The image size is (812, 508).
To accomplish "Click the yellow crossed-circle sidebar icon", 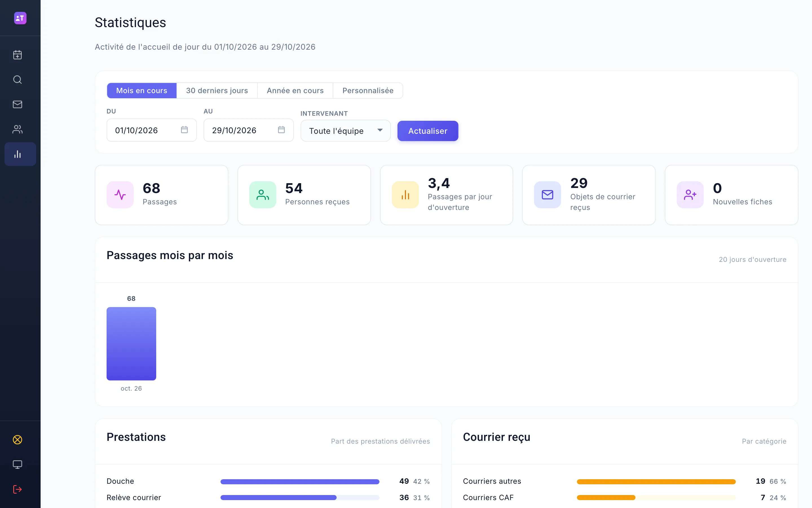I will (17, 440).
